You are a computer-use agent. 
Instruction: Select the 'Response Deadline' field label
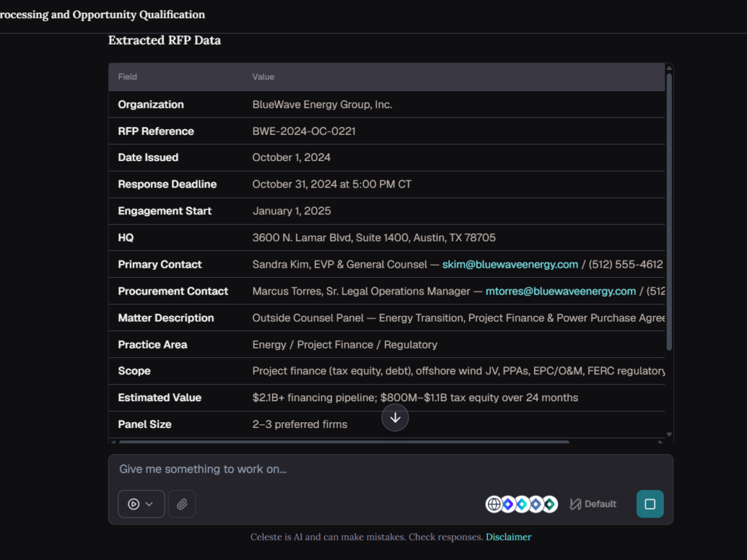pyautogui.click(x=167, y=184)
